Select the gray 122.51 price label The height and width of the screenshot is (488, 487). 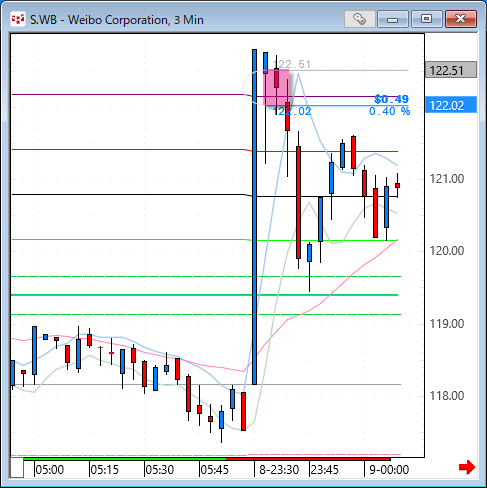coord(451,70)
